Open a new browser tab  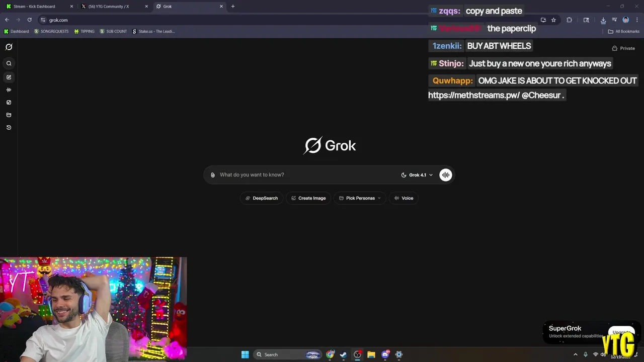pyautogui.click(x=233, y=7)
